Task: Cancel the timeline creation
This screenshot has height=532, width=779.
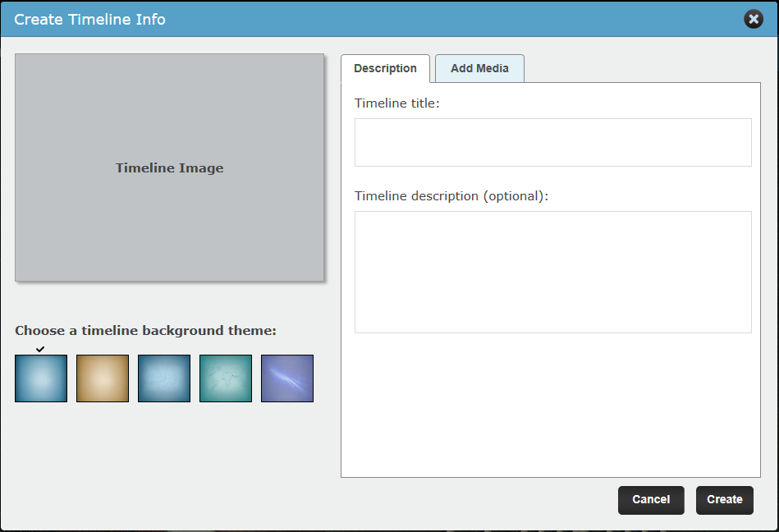Action: coord(651,500)
